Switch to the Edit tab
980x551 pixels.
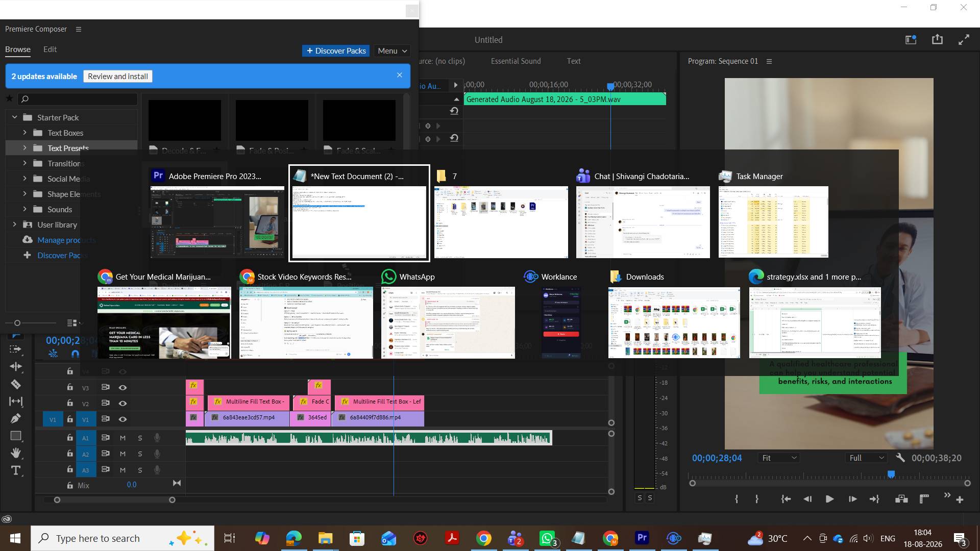(x=50, y=49)
